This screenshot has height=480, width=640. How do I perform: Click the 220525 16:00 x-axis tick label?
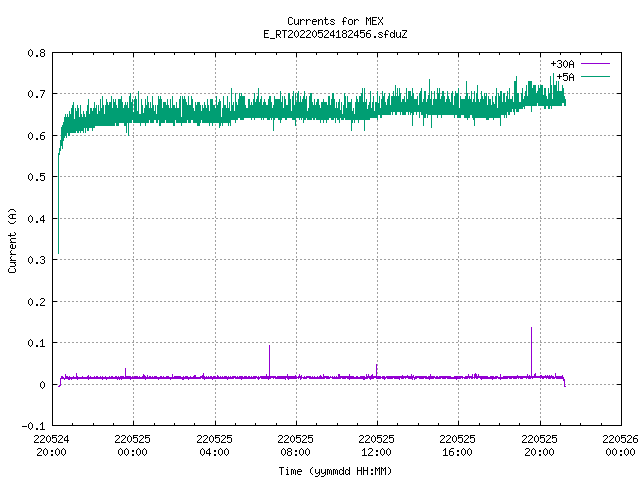click(457, 445)
